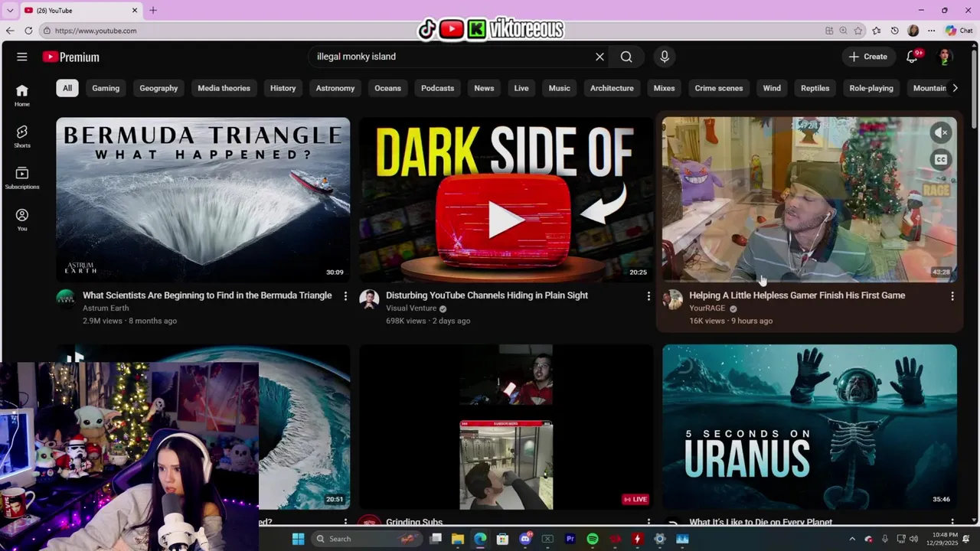The image size is (980, 551).
Task: Open Subscriptions in the sidebar
Action: pos(22,178)
